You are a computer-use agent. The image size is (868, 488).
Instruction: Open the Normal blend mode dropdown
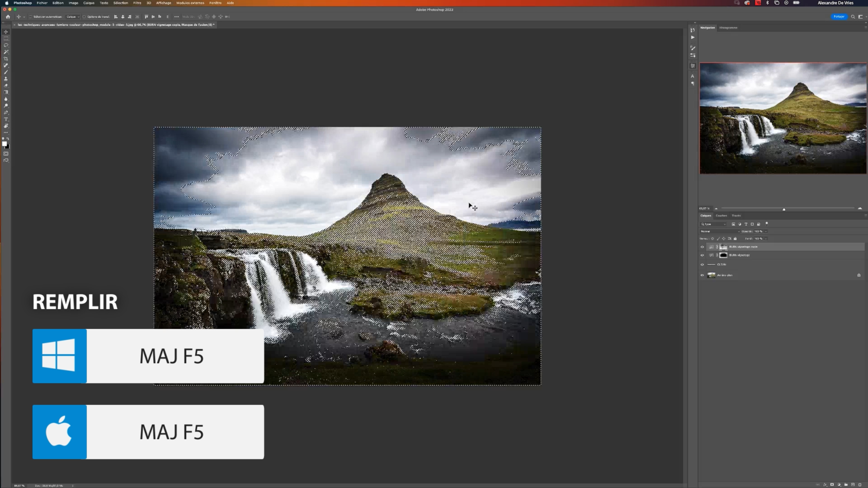[x=720, y=231]
